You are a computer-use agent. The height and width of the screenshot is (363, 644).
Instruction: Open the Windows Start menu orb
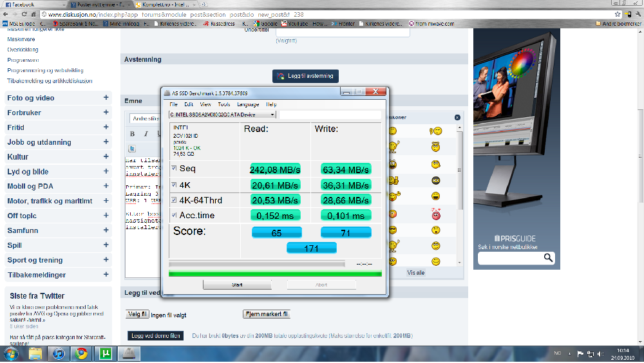(x=11, y=354)
